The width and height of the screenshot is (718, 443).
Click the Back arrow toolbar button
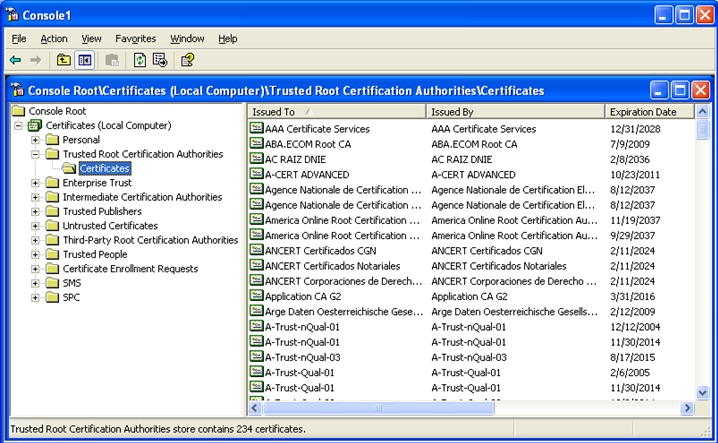pos(15,60)
